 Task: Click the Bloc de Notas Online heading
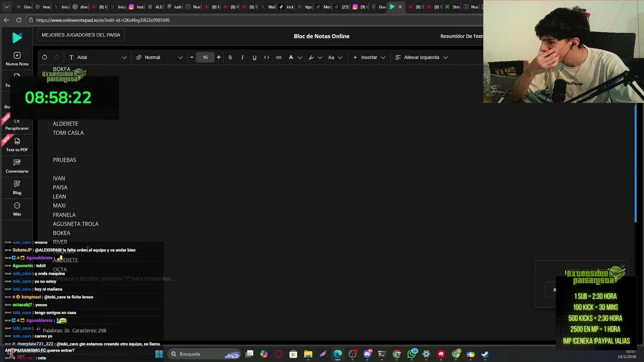[321, 36]
